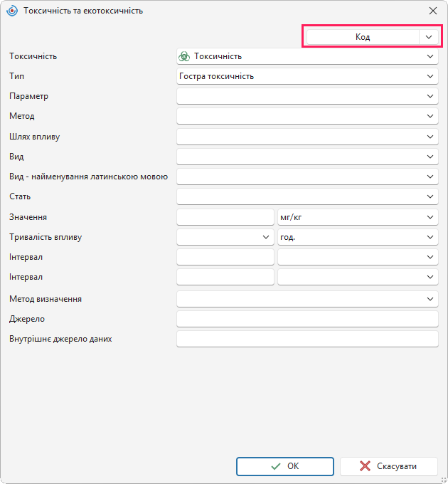The image size is (448, 484).
Task: Open the first Інтервал unit dropdown
Action: (x=358, y=257)
